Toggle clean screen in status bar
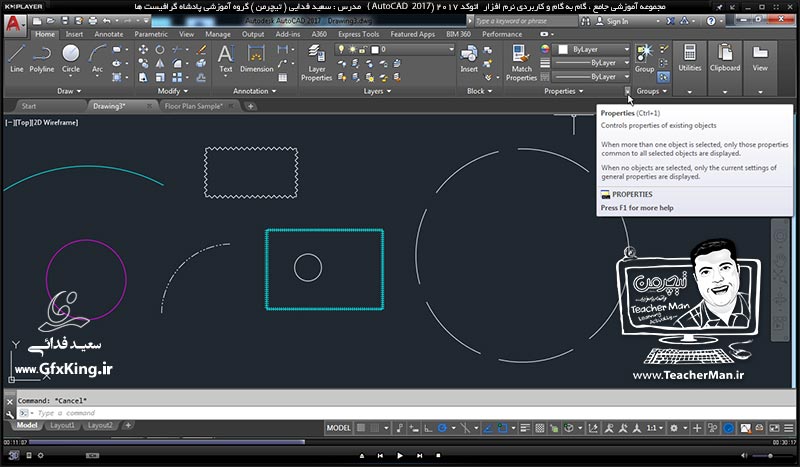This screenshot has height=467, width=800. pos(774,428)
